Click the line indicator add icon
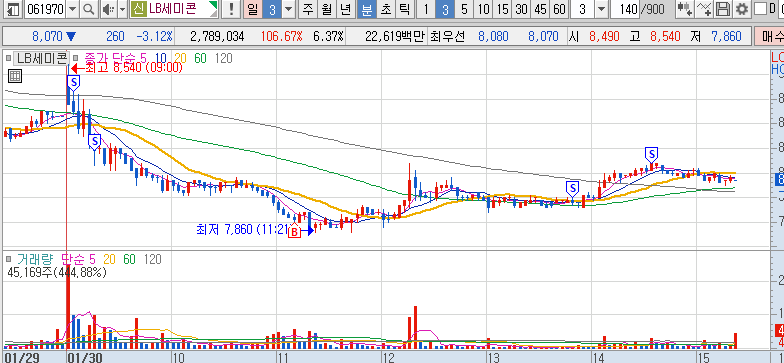This screenshot has width=784, height=363. tap(704, 9)
